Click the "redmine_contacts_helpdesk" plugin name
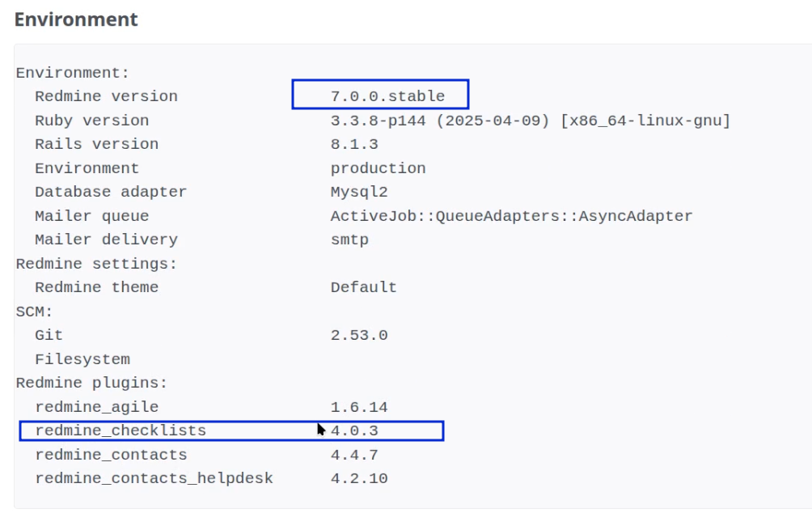This screenshot has height=526, width=812. (154, 478)
